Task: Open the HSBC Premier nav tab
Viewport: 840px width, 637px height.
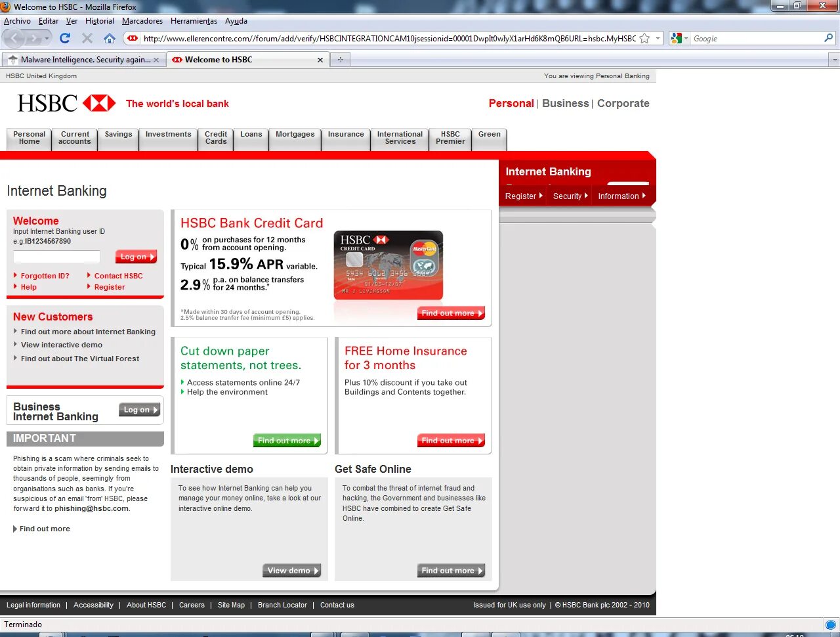Action: [450, 138]
